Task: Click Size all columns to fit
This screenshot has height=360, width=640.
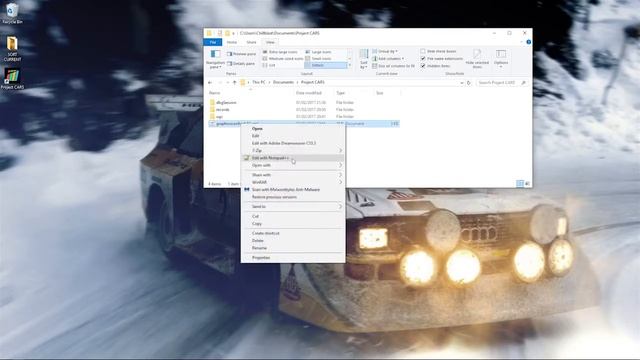Action: click(x=393, y=66)
